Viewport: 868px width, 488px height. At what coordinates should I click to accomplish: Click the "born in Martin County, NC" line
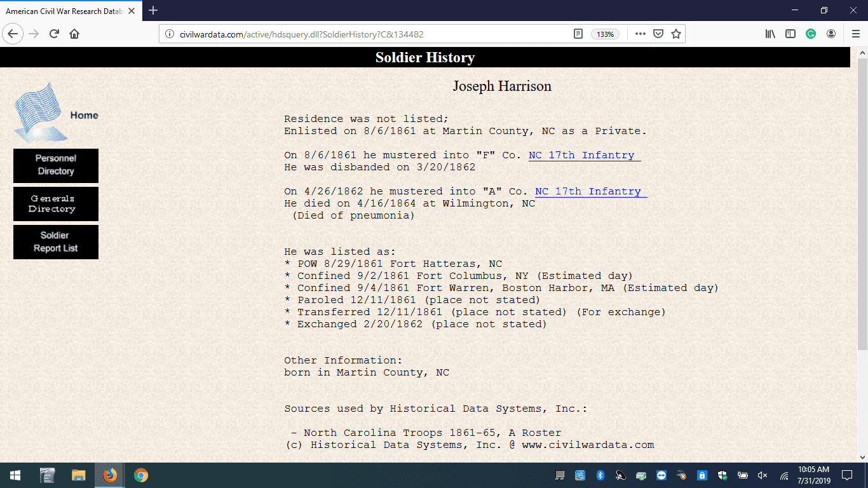click(367, 372)
